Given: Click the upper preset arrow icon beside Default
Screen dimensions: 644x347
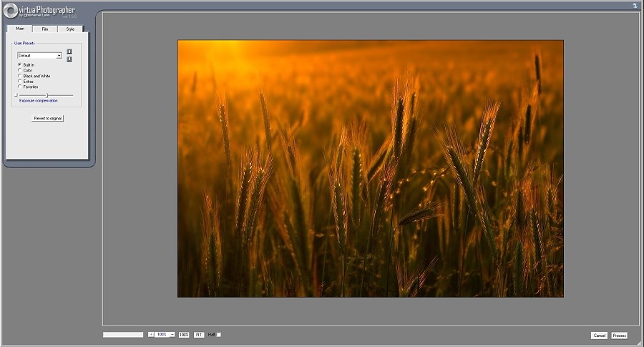Looking at the screenshot, I should pos(69,52).
